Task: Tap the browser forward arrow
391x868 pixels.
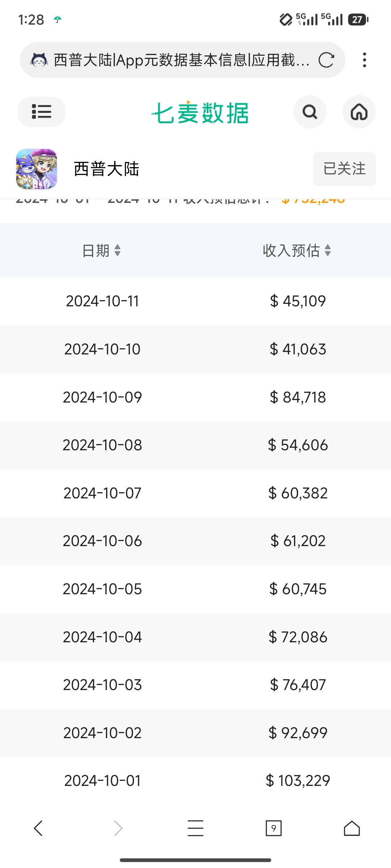Action: pyautogui.click(x=118, y=828)
